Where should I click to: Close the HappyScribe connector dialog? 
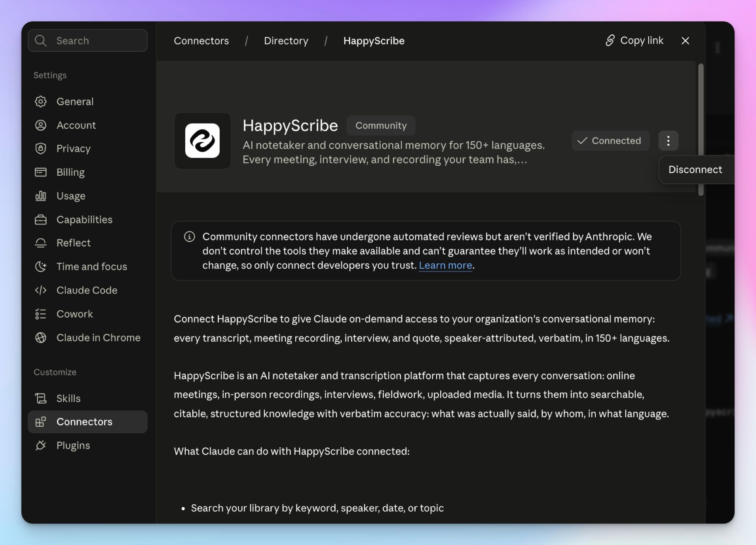pos(685,41)
